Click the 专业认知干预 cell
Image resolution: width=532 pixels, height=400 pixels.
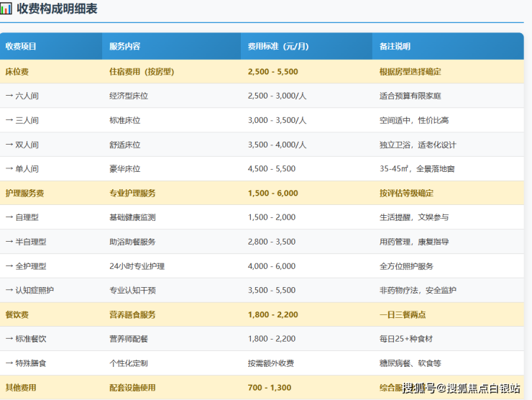tap(132, 291)
